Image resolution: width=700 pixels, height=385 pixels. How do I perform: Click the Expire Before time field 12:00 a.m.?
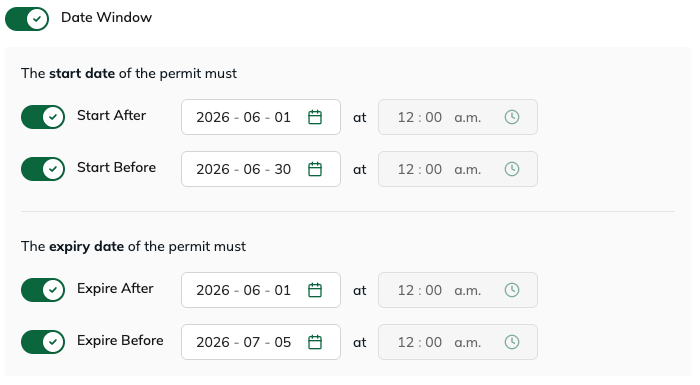pos(458,342)
